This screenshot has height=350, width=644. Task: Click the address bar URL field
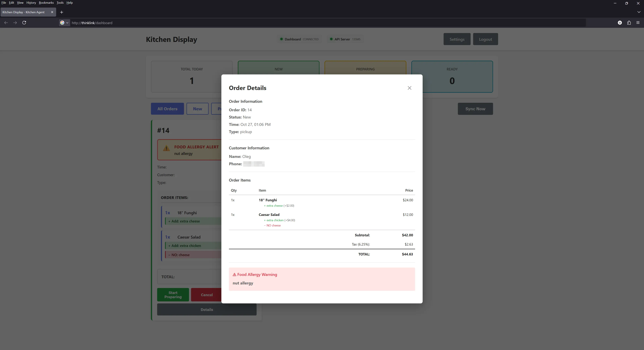pos(175,23)
